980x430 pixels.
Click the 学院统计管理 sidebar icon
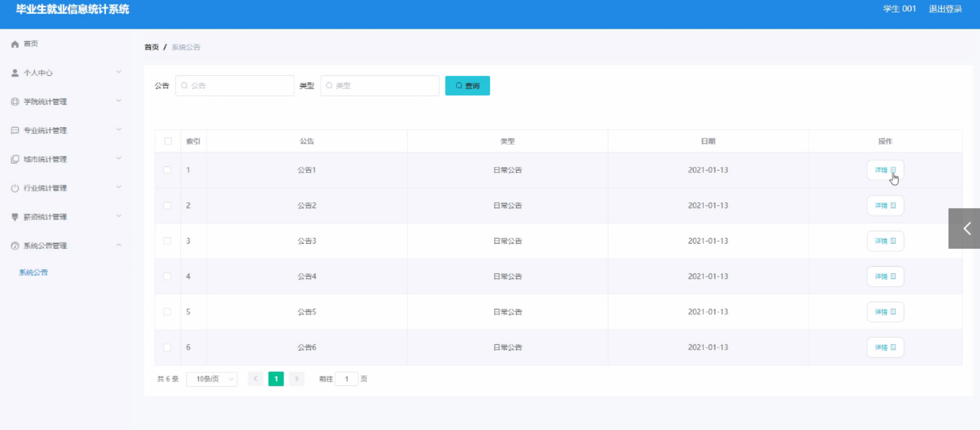coord(15,102)
